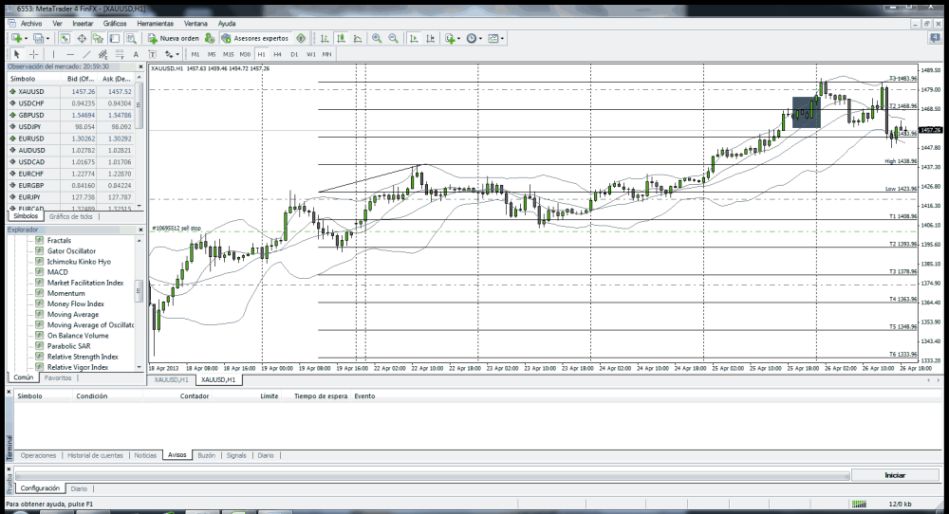Click the Explorador panel vertical scrollbar
949x514 pixels.
pos(139,300)
